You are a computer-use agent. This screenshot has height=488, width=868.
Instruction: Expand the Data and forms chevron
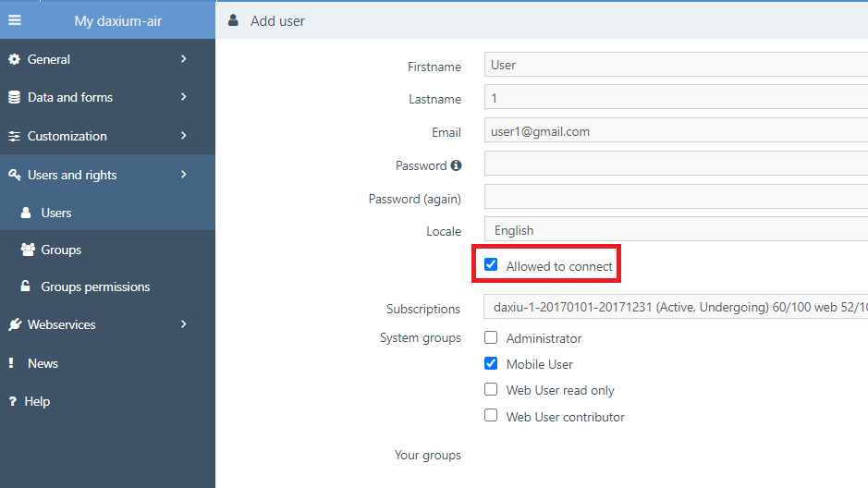click(184, 97)
